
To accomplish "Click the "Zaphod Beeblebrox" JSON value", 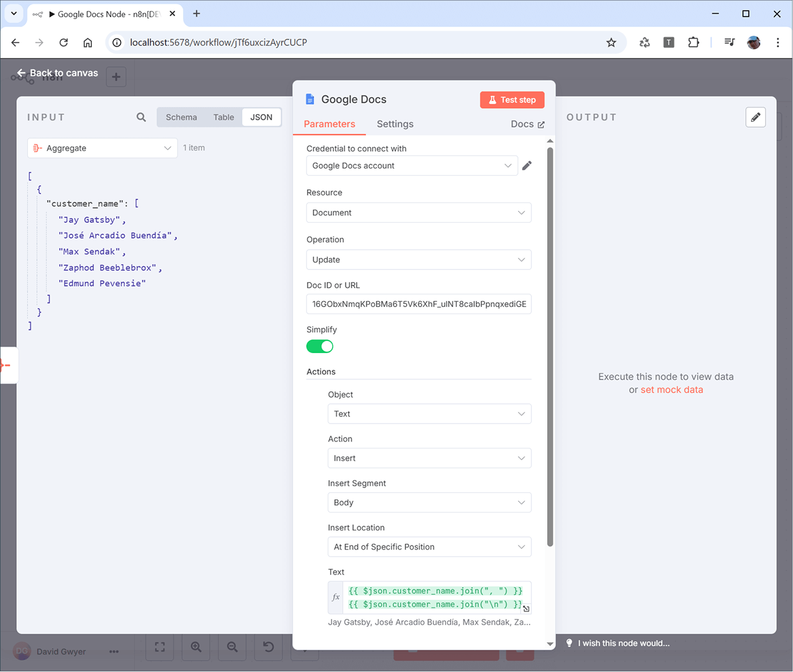I will (x=107, y=268).
